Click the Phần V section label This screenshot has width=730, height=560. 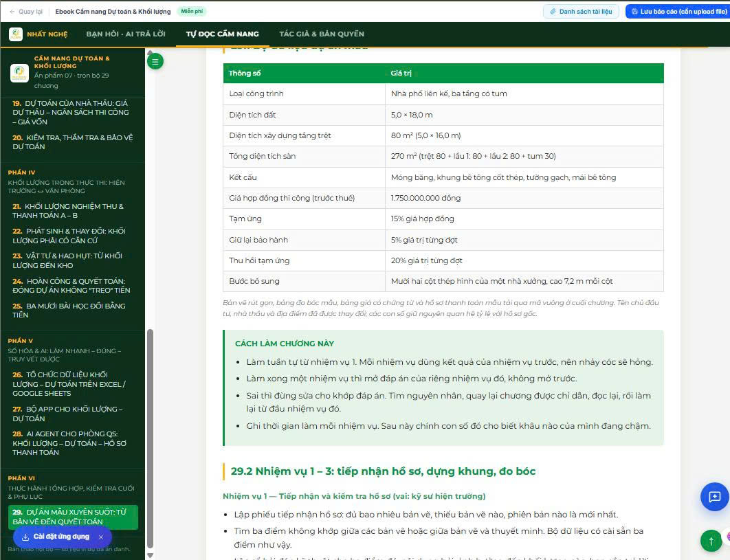click(21, 341)
